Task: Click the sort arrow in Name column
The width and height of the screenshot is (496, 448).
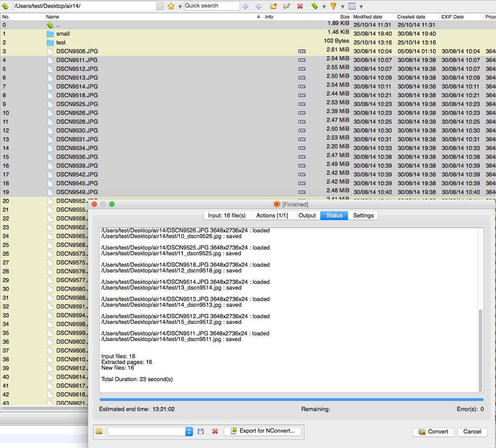Action: point(259,16)
